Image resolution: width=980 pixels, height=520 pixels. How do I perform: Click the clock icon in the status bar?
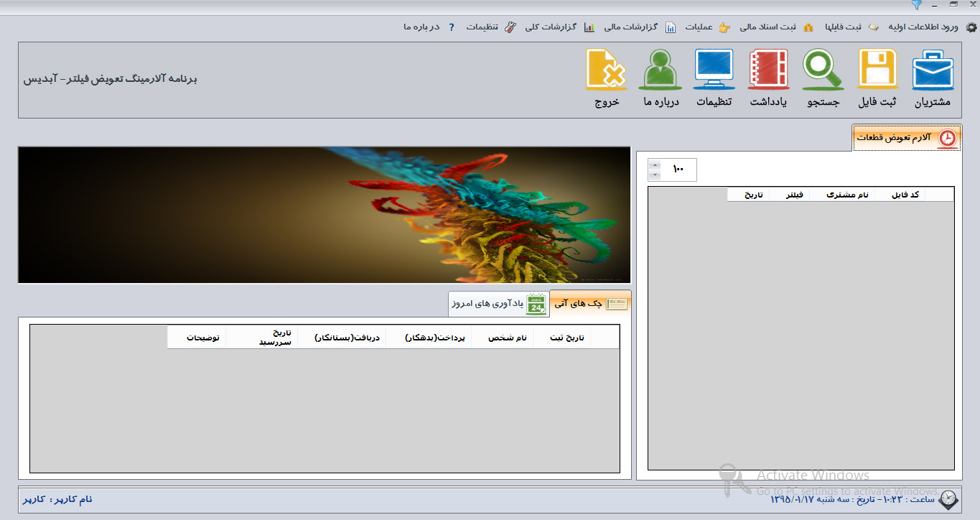pyautogui.click(x=948, y=499)
